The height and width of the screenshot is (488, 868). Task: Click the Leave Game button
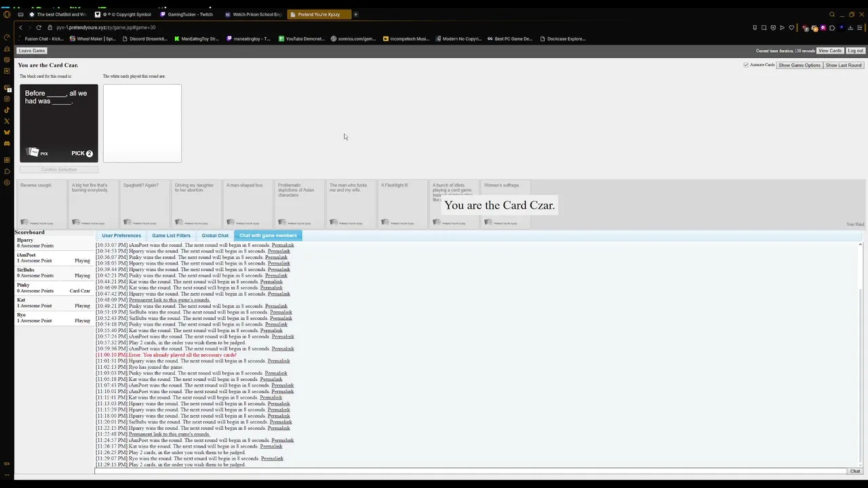click(x=32, y=51)
